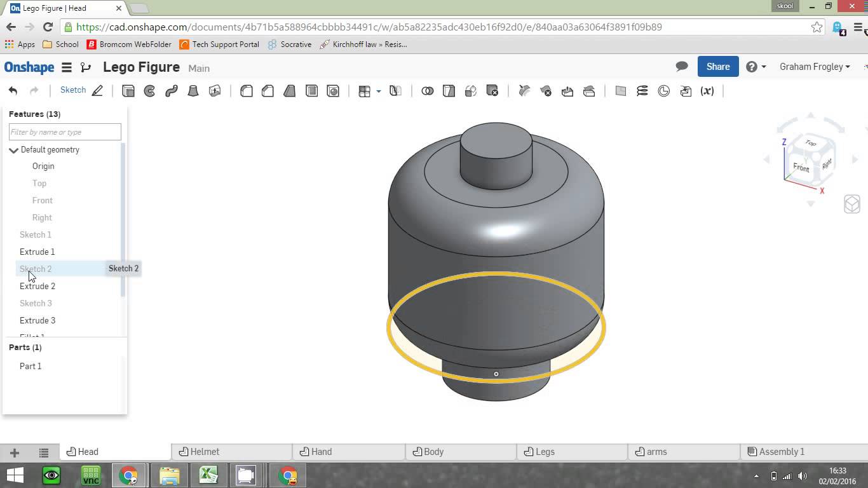Select Part 1 under Parts
This screenshot has width=868, height=488.
[x=29, y=366]
